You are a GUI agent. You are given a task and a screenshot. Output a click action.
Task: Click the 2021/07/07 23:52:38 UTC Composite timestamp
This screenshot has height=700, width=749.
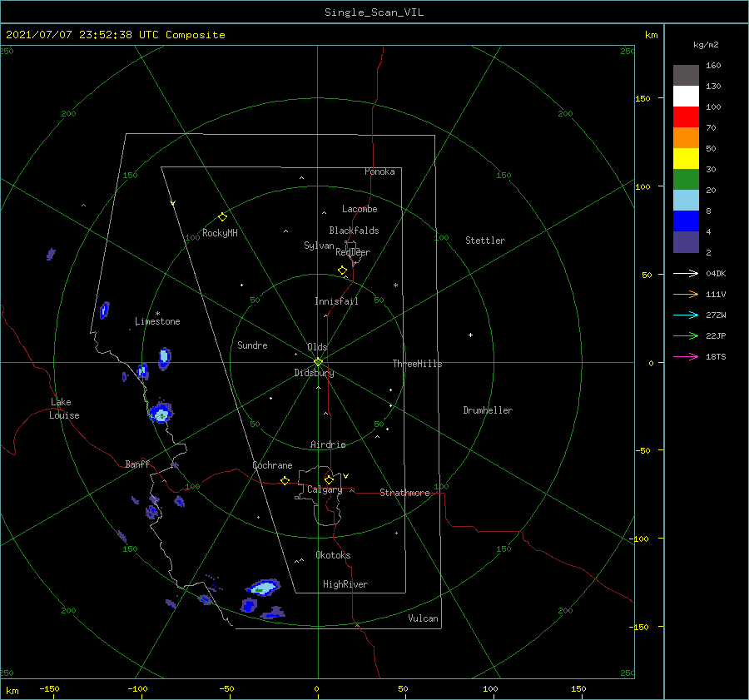coord(115,35)
